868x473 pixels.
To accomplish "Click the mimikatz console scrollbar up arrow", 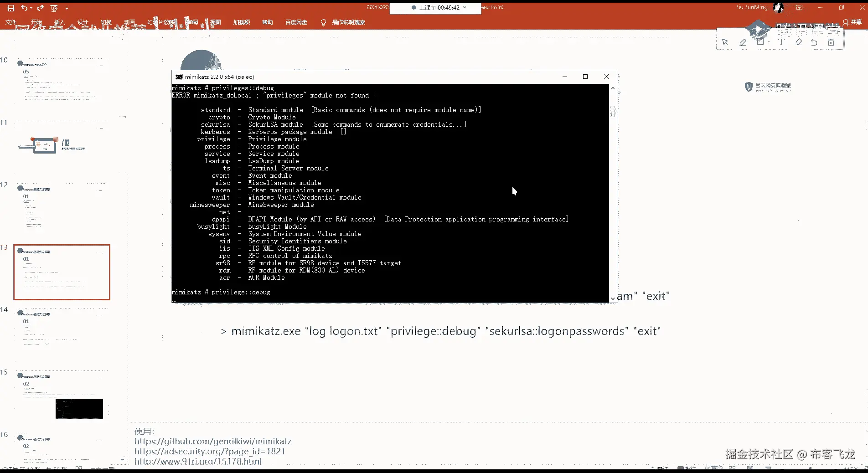I will click(613, 88).
